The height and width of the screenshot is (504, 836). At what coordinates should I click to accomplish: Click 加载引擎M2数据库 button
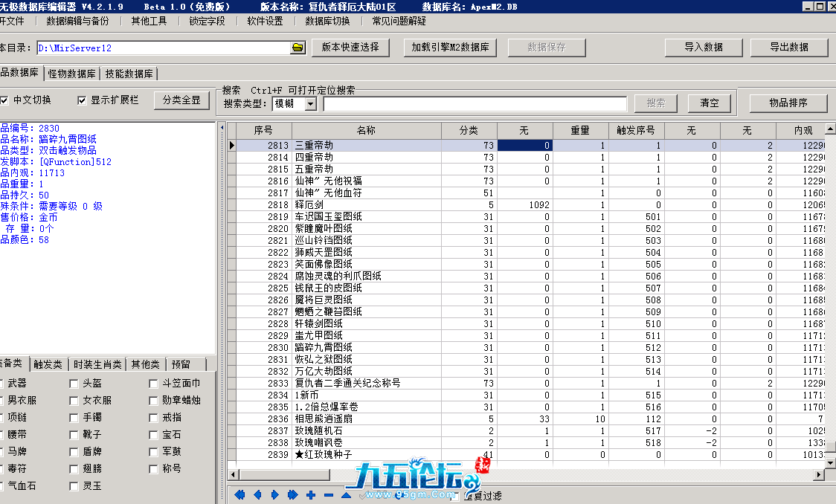pos(450,48)
